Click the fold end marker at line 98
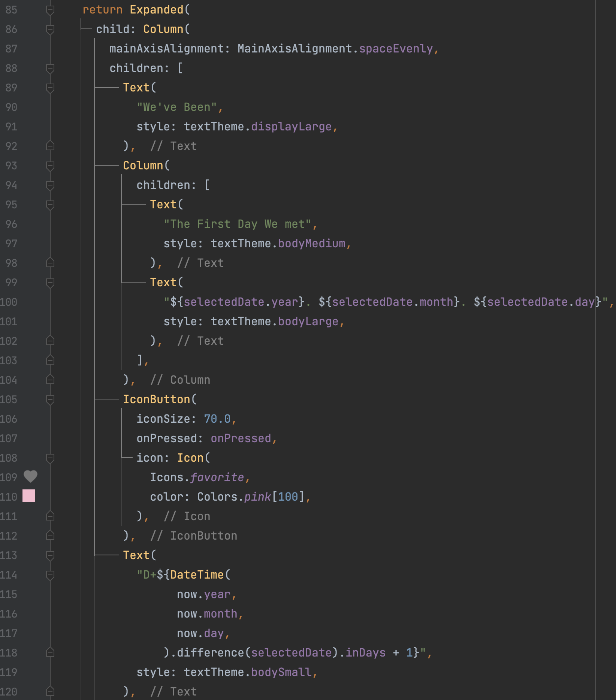 tap(50, 263)
